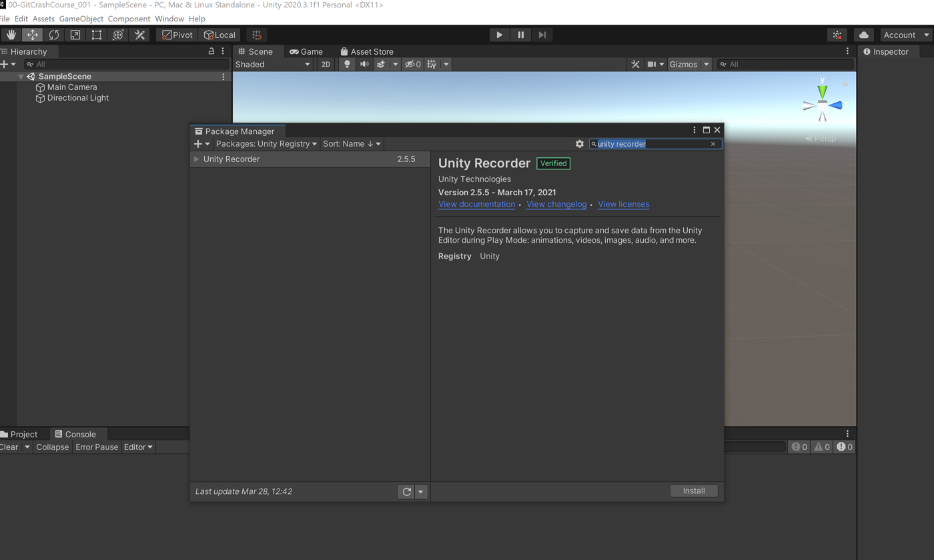
Task: Open Package Manager add (+) dropdown
Action: pos(201,144)
